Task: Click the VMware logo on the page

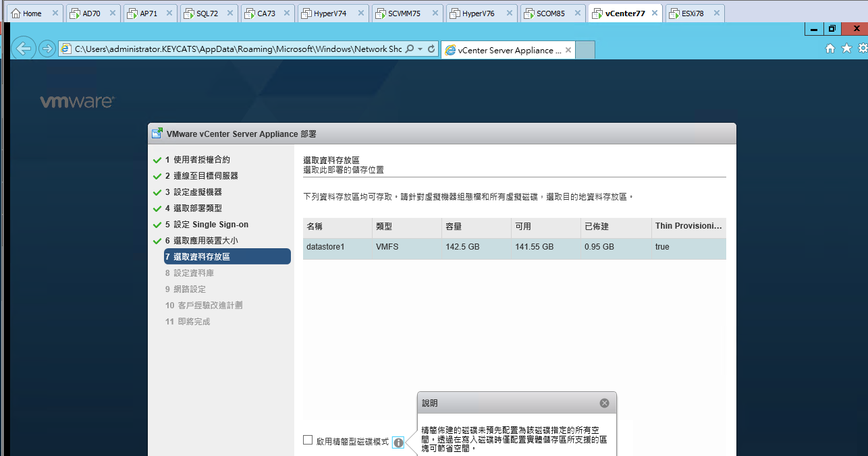Action: pyautogui.click(x=77, y=102)
